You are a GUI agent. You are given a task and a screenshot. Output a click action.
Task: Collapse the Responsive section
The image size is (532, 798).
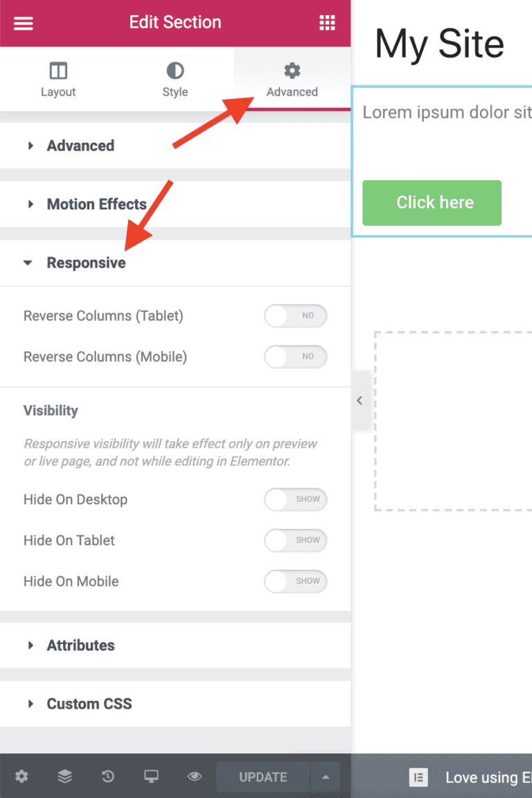[86, 263]
